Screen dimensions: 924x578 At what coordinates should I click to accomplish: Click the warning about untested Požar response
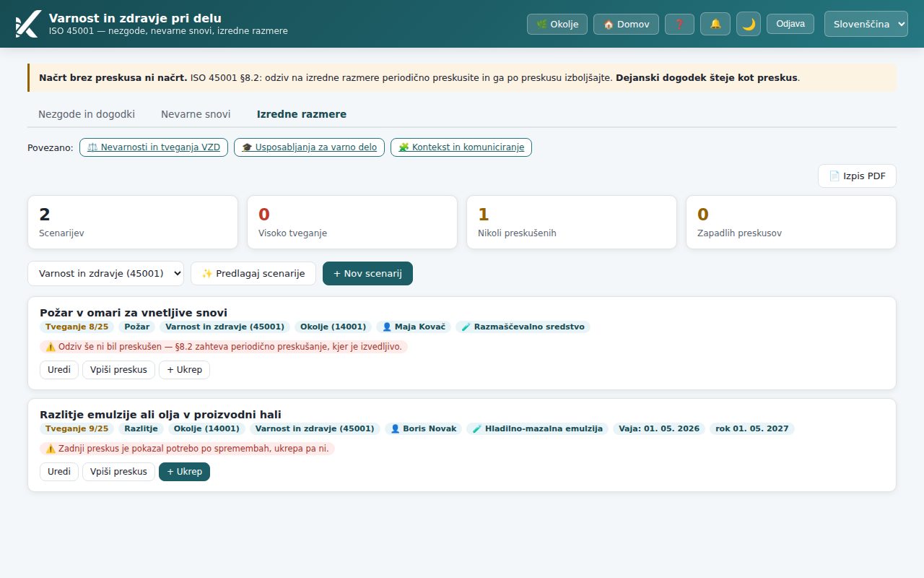pos(224,347)
